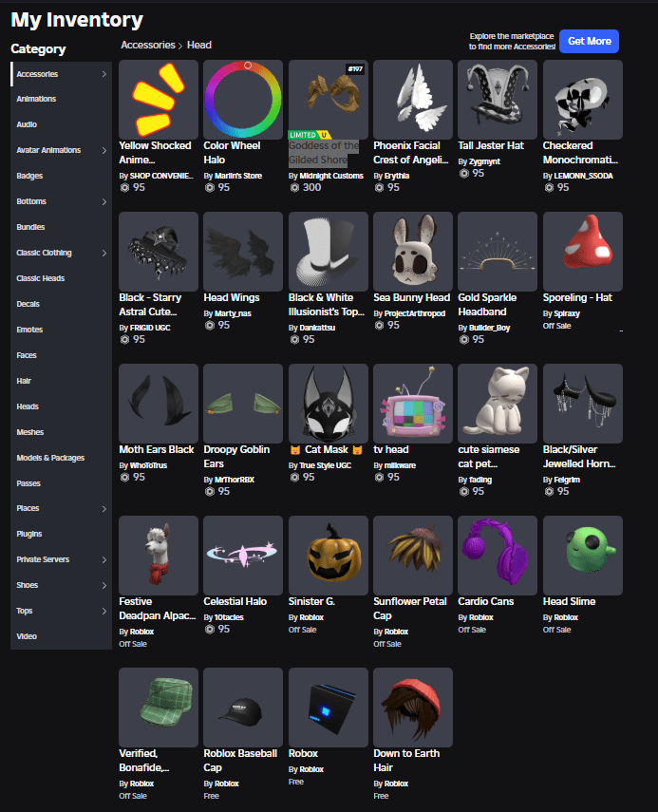Viewport: 658px width, 812px height.
Task: Open the Plugins category
Action: click(61, 534)
